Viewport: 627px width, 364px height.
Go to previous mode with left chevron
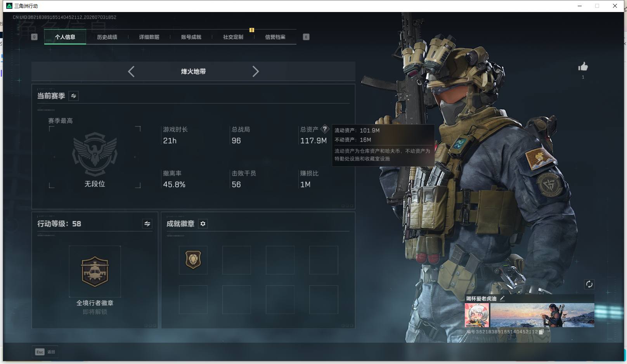coord(131,71)
